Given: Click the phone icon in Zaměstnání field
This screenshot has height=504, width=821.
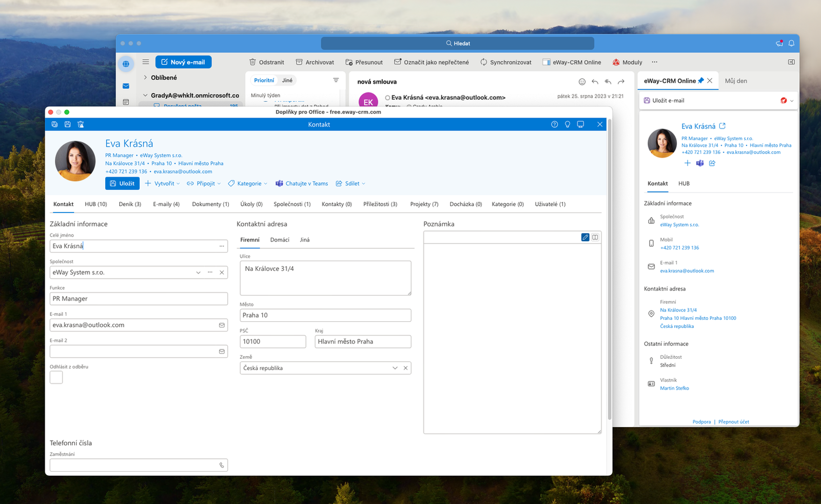Looking at the screenshot, I should click(x=222, y=465).
